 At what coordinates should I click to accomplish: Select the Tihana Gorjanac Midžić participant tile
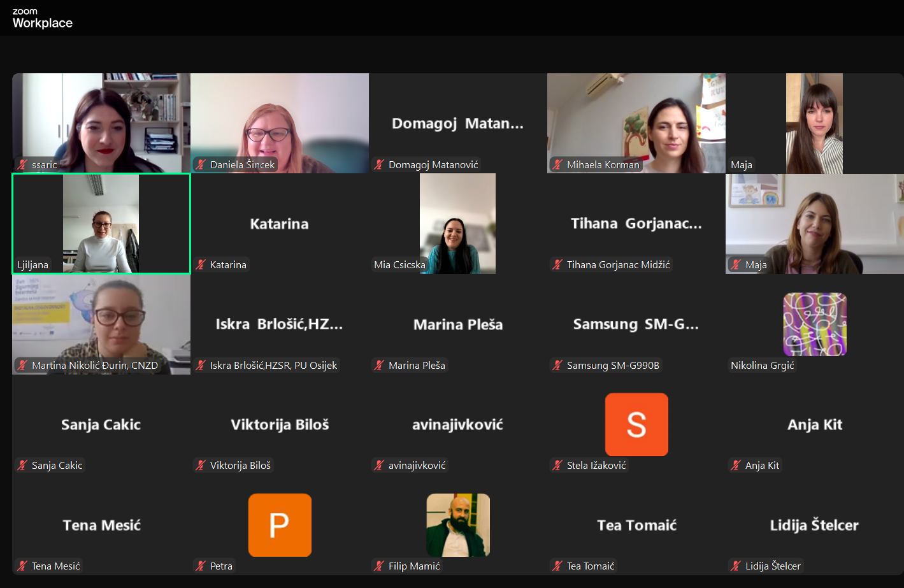coord(636,224)
